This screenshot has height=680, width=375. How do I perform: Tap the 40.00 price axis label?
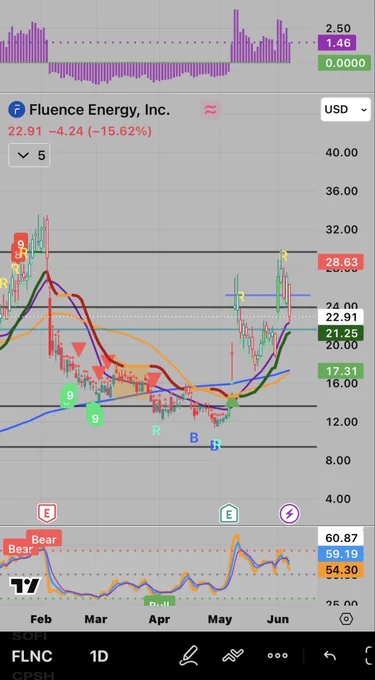point(342,152)
